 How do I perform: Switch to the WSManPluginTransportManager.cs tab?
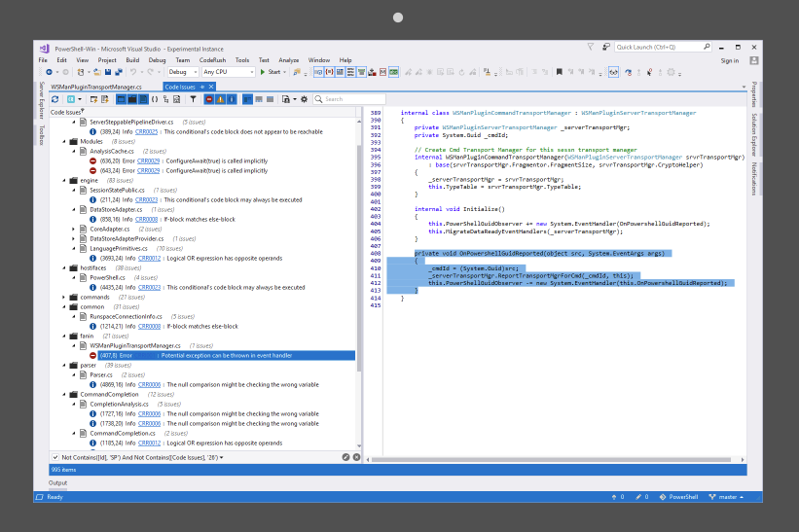[96, 88]
